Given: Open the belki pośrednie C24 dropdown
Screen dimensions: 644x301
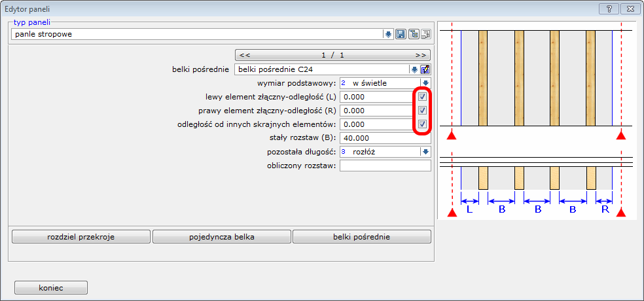Looking at the screenshot, I should pyautogui.click(x=414, y=69).
